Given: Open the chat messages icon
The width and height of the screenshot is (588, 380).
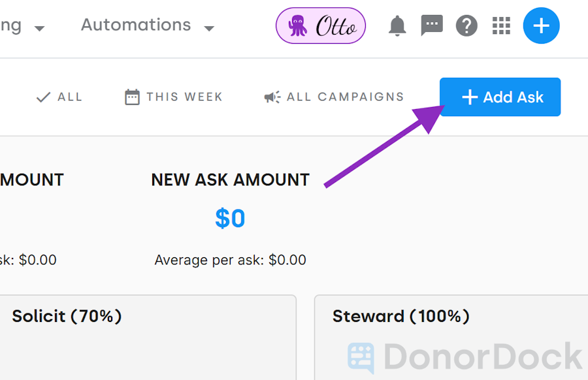Looking at the screenshot, I should [x=431, y=25].
